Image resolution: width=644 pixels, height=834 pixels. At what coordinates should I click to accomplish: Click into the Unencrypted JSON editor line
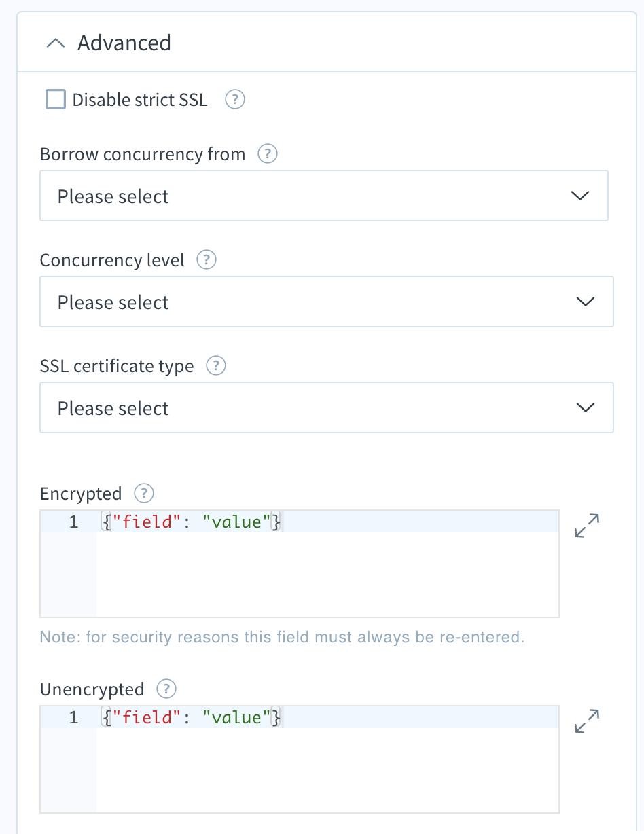(x=327, y=718)
